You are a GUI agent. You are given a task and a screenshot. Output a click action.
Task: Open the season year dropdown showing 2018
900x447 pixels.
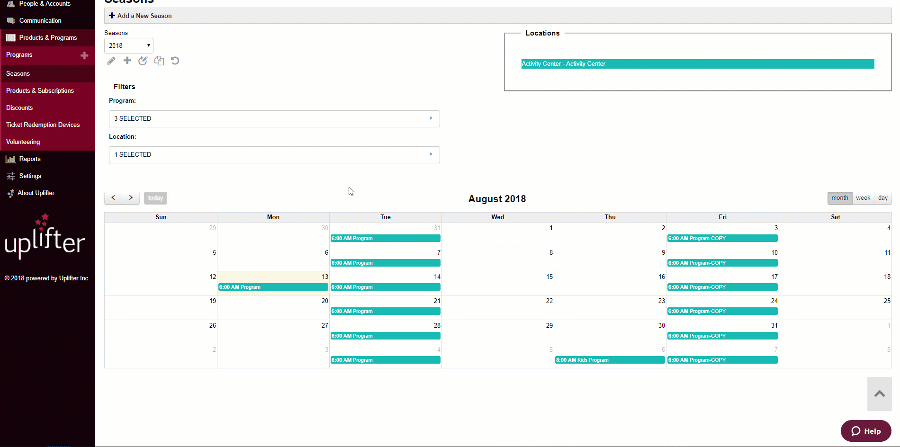coord(129,45)
